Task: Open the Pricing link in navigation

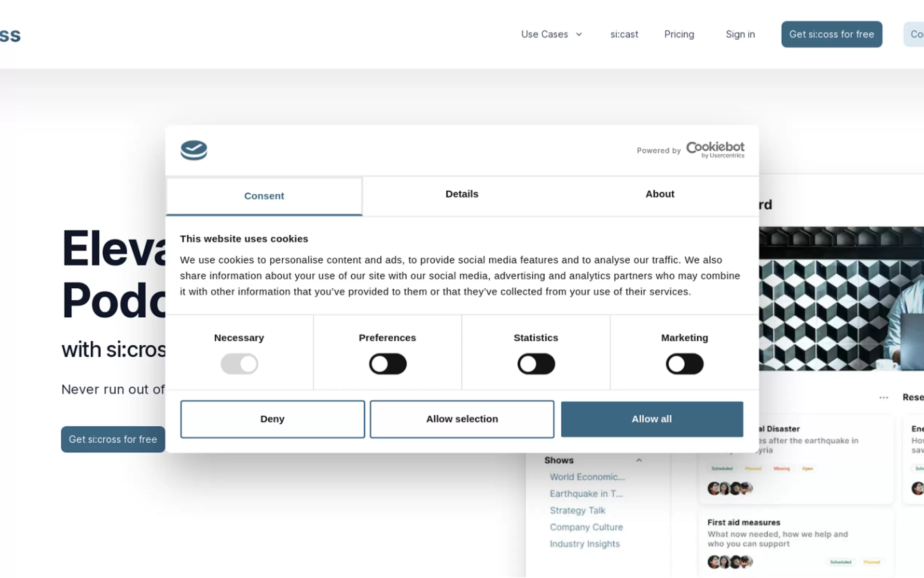Action: pyautogui.click(x=679, y=35)
